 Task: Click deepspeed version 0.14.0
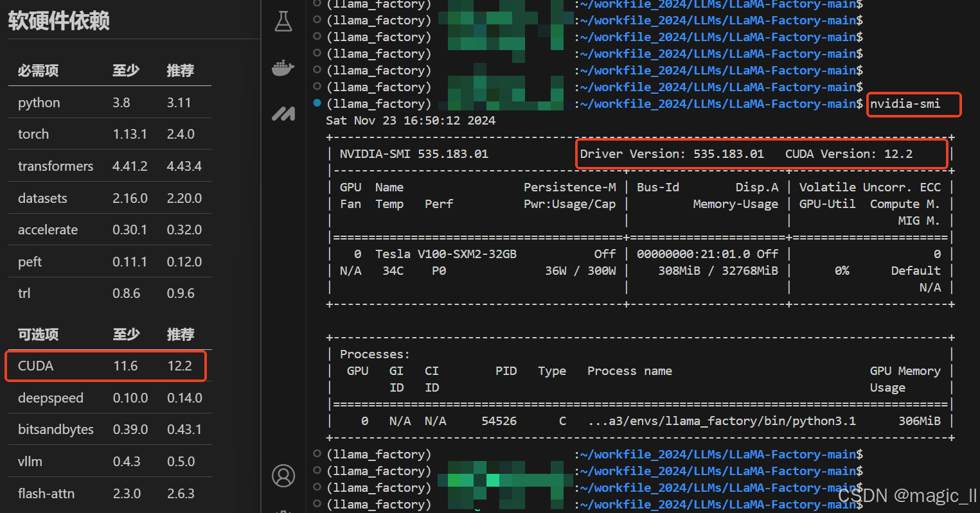point(184,398)
